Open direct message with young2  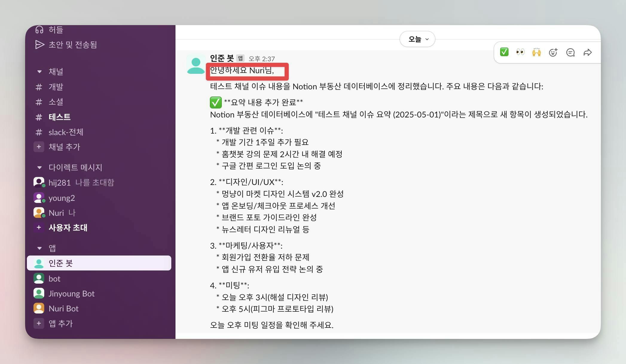pyautogui.click(x=62, y=198)
